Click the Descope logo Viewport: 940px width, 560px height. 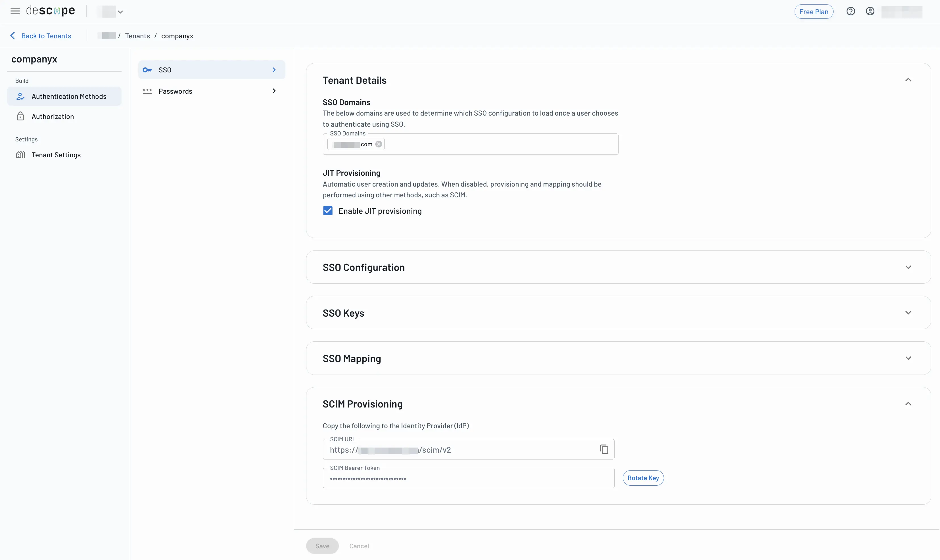coord(51,11)
